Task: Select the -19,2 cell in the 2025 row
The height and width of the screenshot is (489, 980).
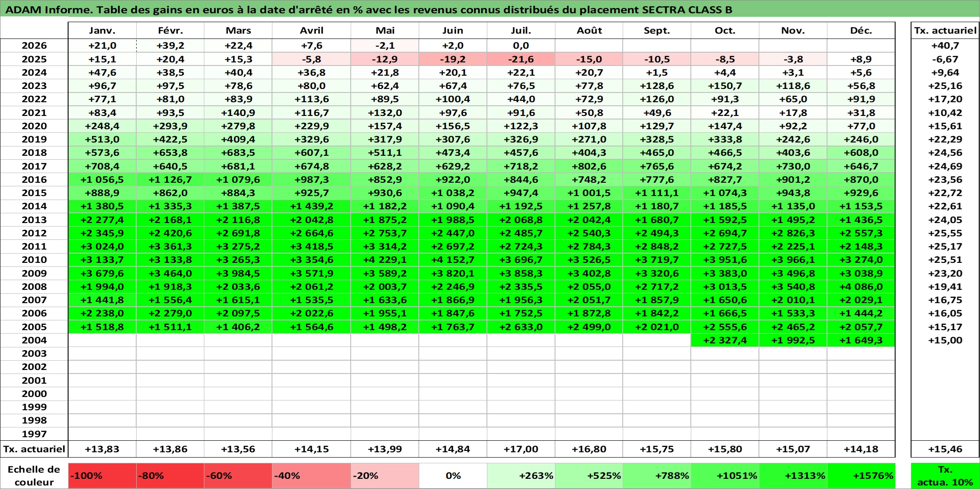Action: click(x=453, y=59)
